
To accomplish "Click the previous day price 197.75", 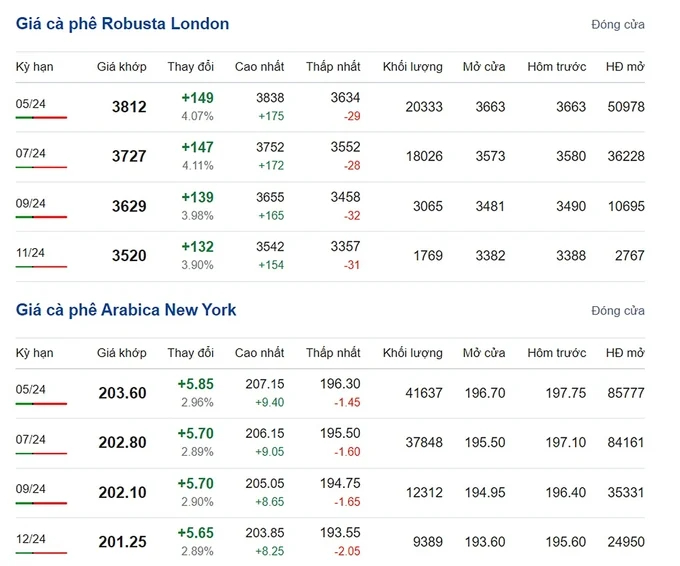I will tap(566, 393).
